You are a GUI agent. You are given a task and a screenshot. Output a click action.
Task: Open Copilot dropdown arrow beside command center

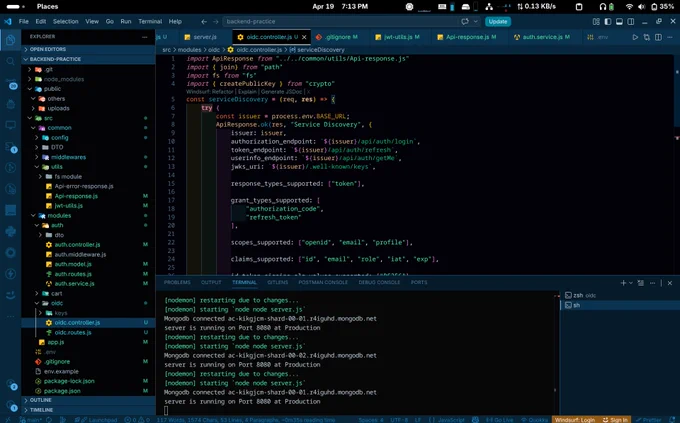click(x=475, y=21)
